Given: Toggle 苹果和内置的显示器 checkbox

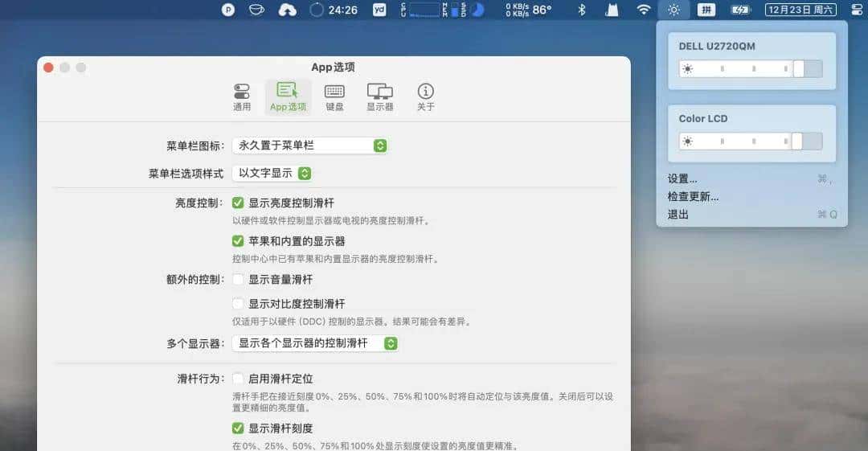Looking at the screenshot, I should tap(238, 241).
